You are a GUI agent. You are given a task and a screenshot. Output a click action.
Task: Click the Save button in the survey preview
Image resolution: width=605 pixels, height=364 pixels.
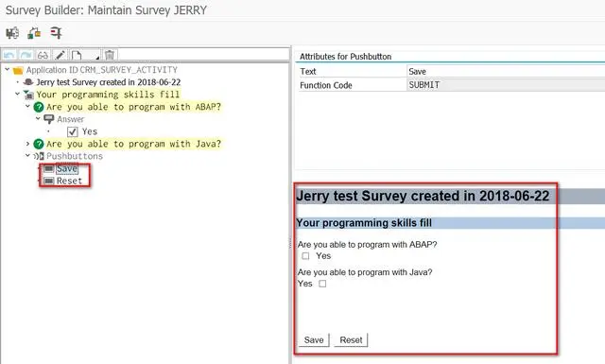314,340
